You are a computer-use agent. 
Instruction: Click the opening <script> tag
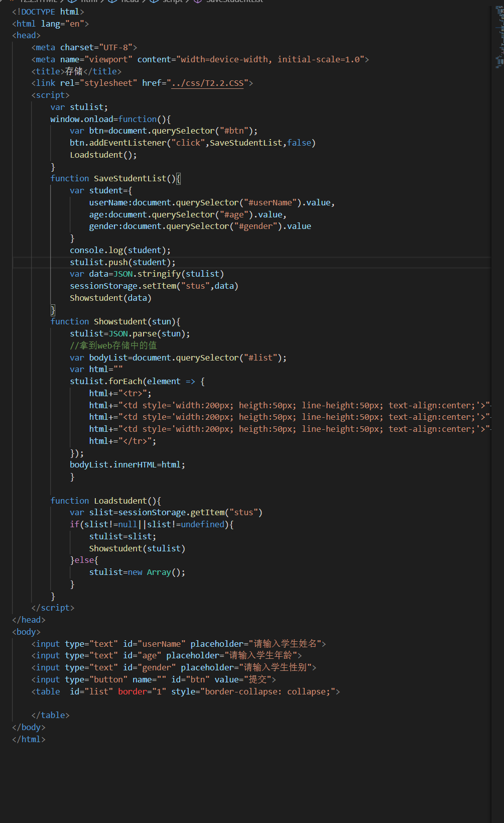click(x=50, y=95)
